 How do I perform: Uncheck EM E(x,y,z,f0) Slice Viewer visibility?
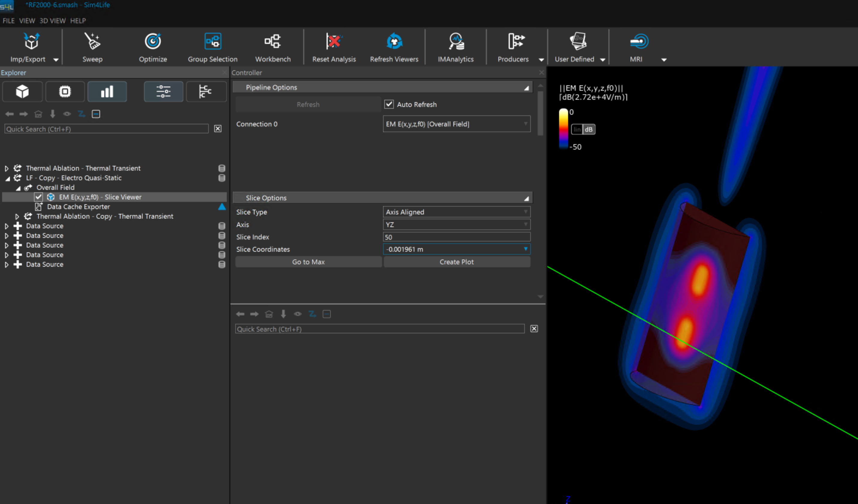pos(38,197)
